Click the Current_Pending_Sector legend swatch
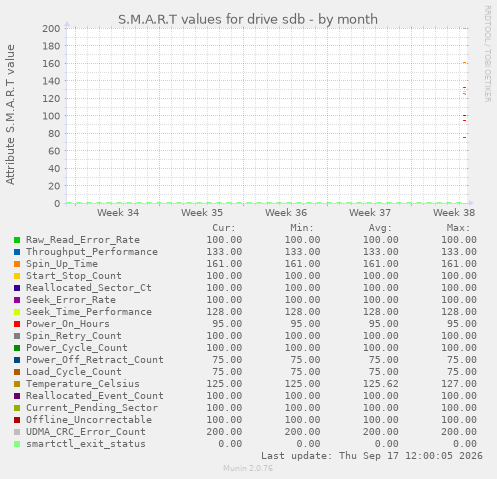The image size is (497, 479). (x=17, y=408)
